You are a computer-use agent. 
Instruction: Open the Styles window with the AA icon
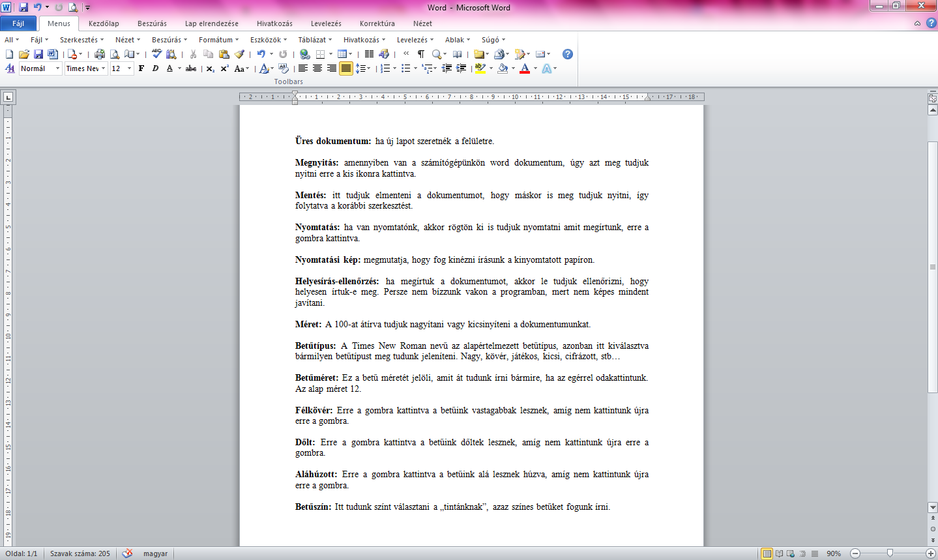(10, 68)
